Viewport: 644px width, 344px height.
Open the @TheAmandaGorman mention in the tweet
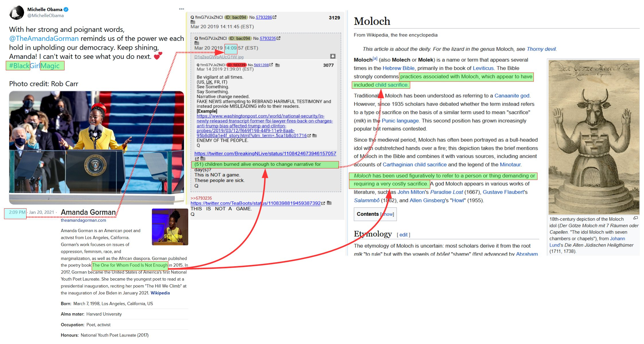(x=44, y=38)
